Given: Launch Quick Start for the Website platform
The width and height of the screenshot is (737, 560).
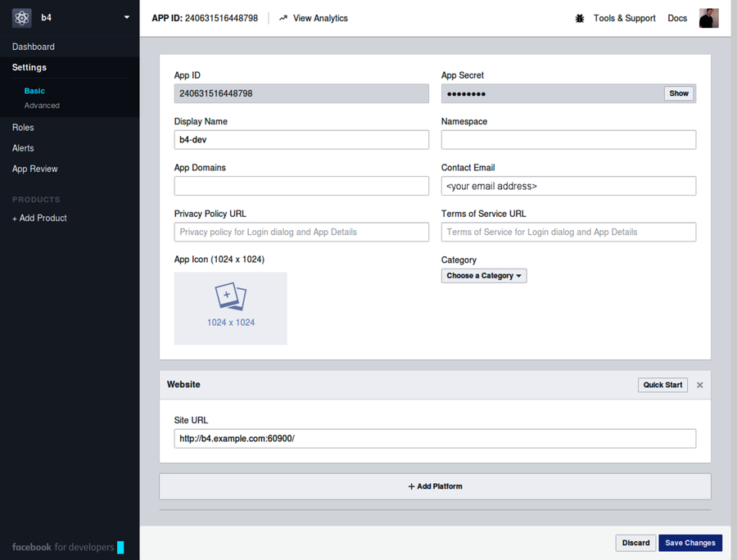Looking at the screenshot, I should click(x=662, y=385).
